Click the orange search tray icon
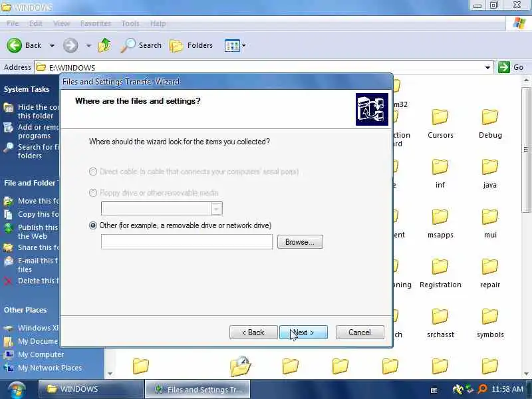The height and width of the screenshot is (399, 532). (481, 389)
